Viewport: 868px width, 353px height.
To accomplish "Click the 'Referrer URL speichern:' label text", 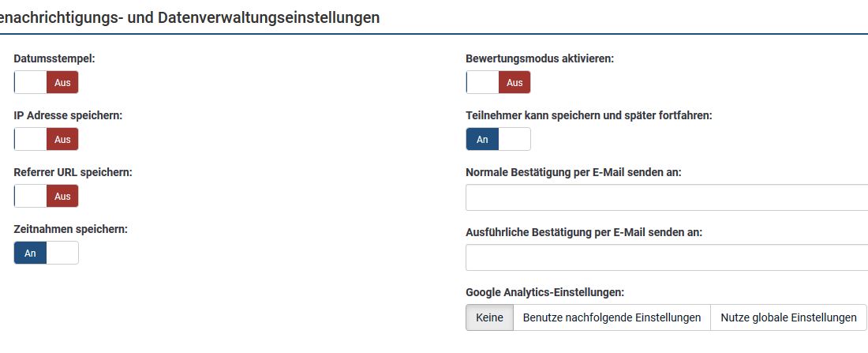I will 73,172.
